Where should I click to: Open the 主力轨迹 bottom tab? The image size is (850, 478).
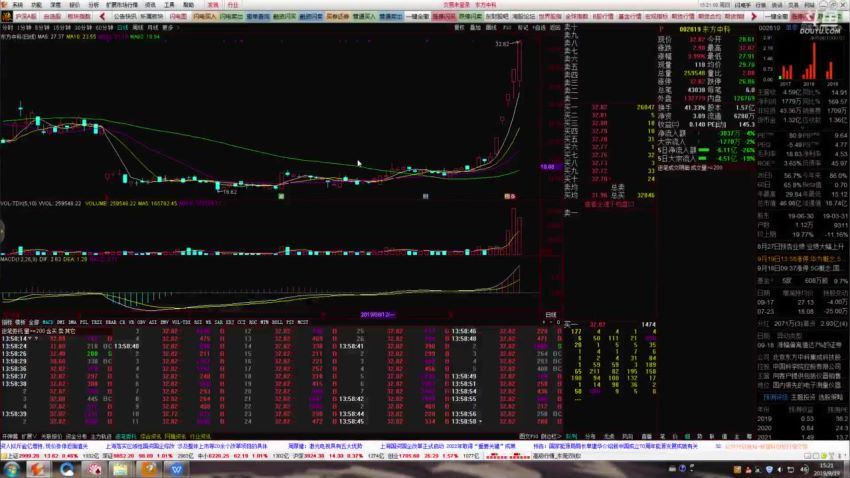tap(101, 436)
